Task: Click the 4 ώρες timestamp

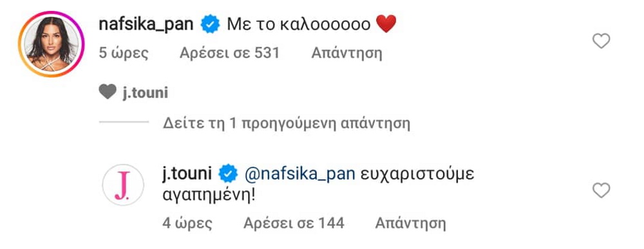Action: click(187, 223)
